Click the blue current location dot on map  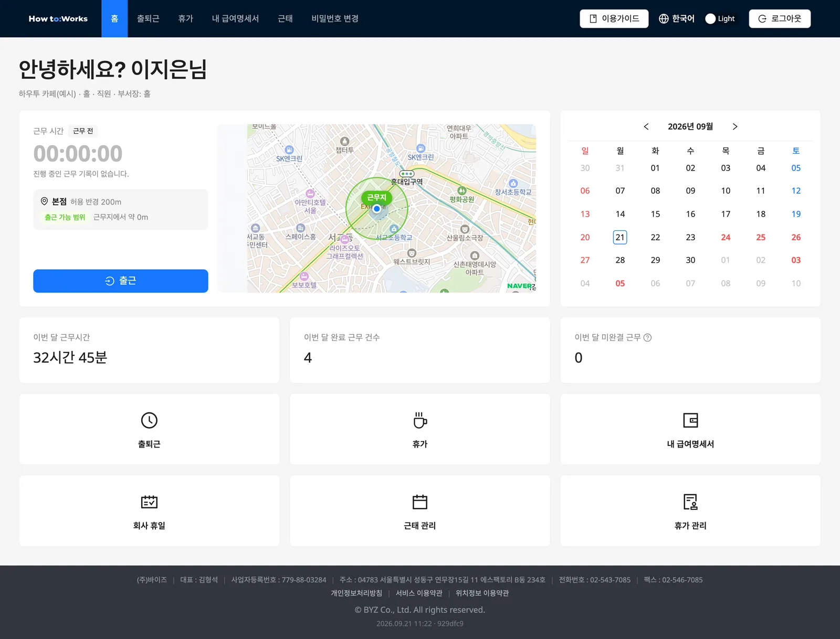click(x=376, y=208)
